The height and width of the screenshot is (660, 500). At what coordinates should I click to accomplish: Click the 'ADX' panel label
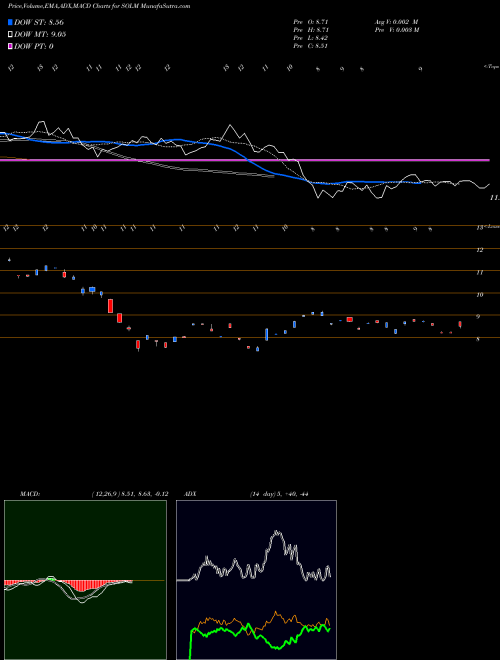190,494
